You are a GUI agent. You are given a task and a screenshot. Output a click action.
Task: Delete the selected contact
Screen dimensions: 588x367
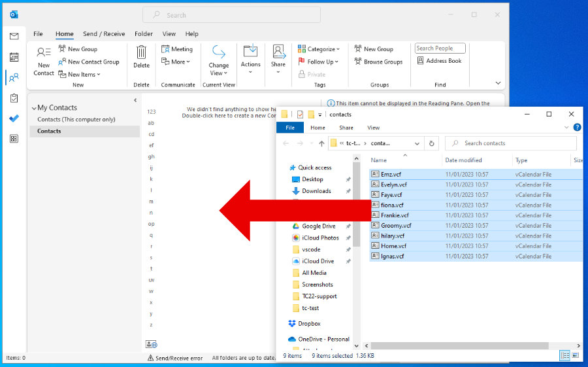pyautogui.click(x=141, y=57)
